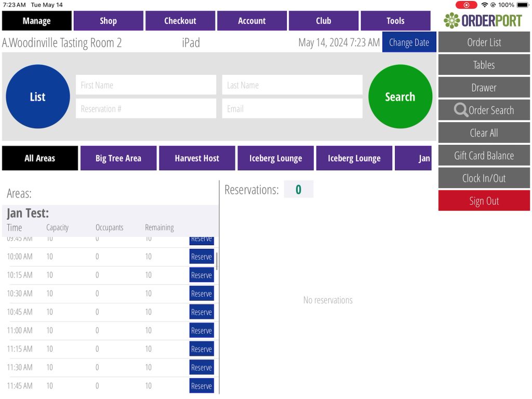The width and height of the screenshot is (532, 399).
Task: Open the Shop tab
Action: [x=108, y=21]
